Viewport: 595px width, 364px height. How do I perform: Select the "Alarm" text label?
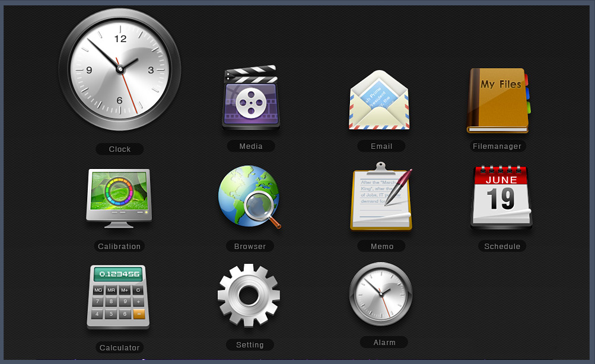(384, 342)
